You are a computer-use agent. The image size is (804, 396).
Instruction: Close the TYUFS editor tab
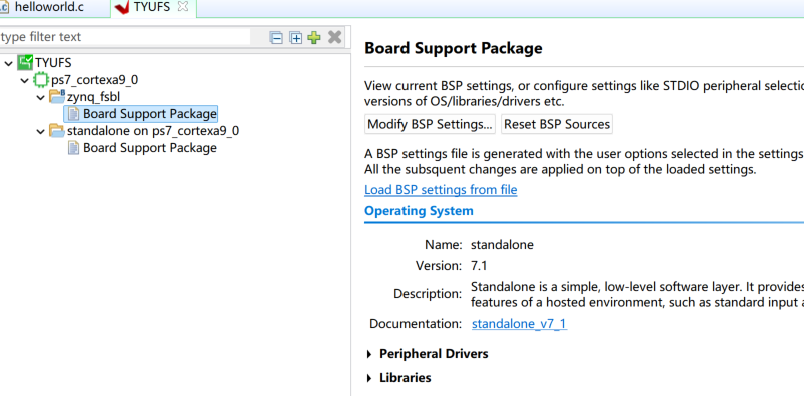[183, 7]
